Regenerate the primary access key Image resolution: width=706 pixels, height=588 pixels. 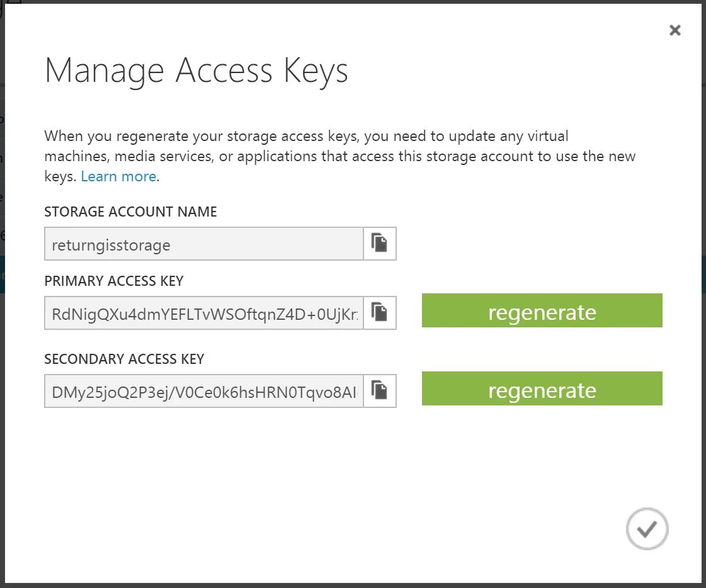(542, 311)
